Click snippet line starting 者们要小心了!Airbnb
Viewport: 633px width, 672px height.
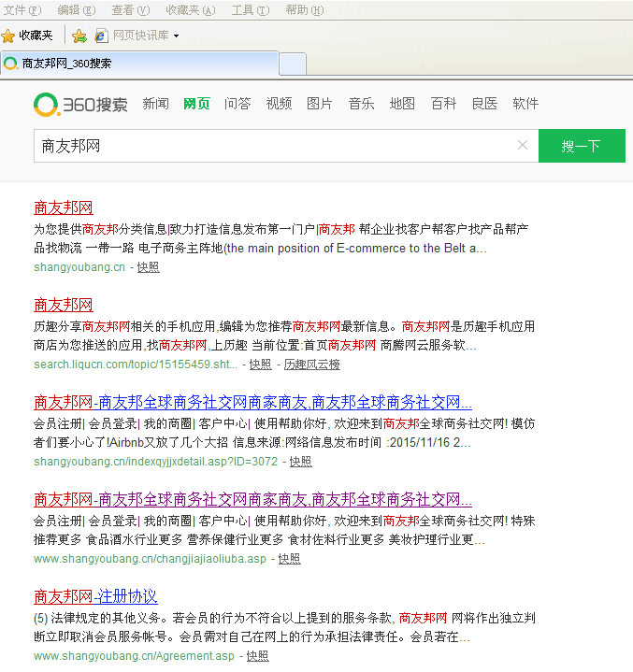pyautogui.click(x=252, y=442)
